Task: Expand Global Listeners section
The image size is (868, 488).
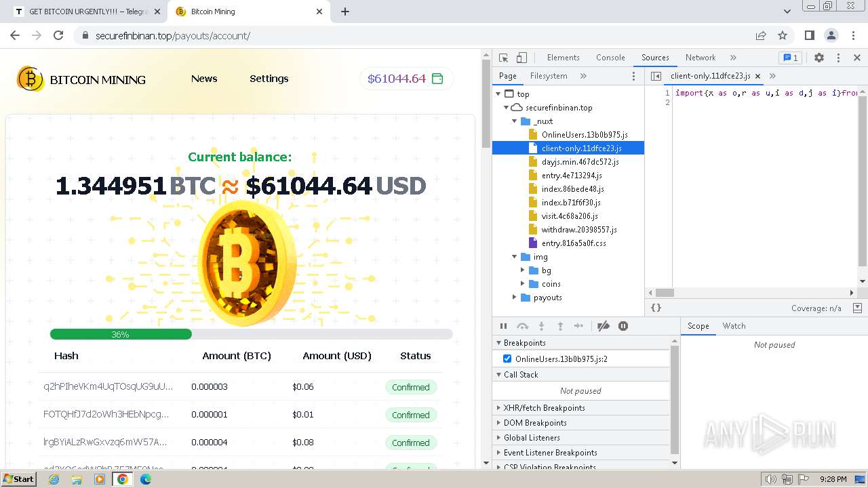Action: click(x=499, y=438)
